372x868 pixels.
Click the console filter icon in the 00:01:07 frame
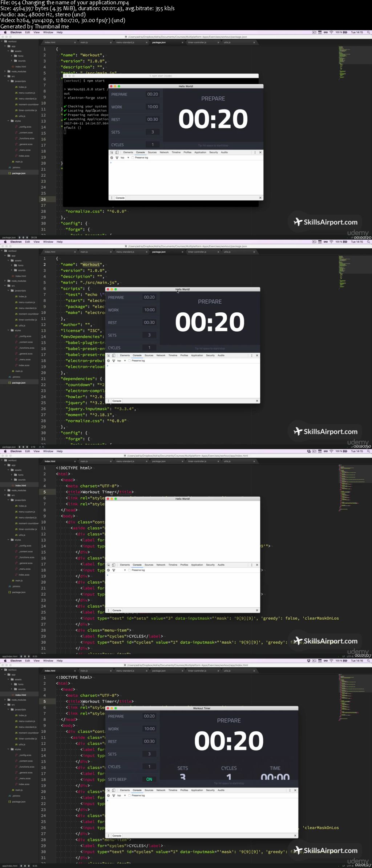[114, 570]
